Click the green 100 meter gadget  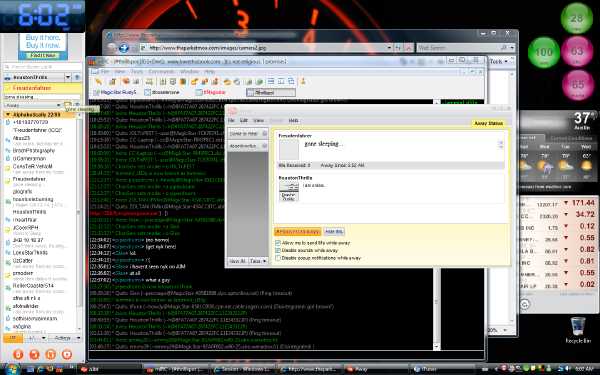point(544,52)
